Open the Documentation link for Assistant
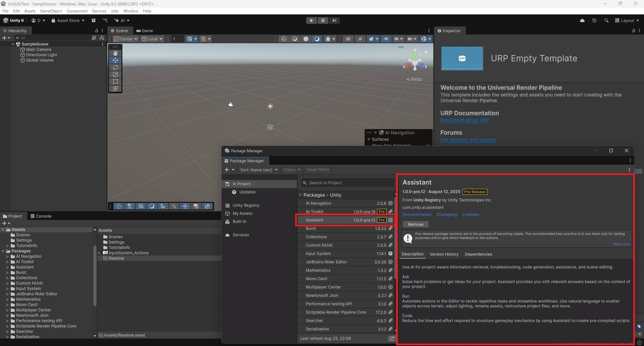Image resolution: width=644 pixels, height=346 pixels. click(x=417, y=215)
